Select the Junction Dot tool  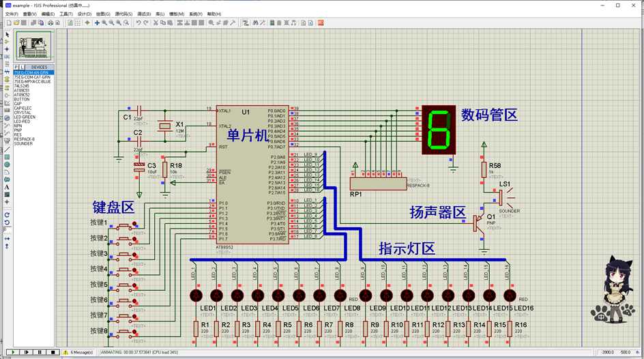tap(7, 48)
